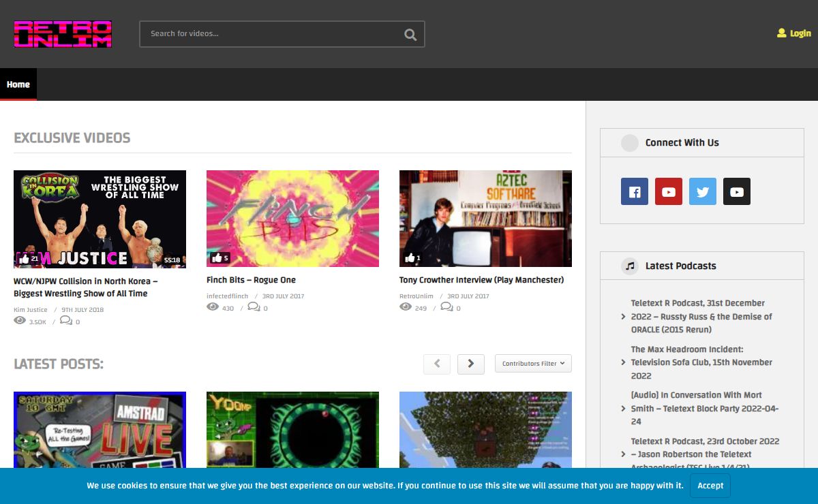Click the eye views icon beside 3.50K

click(20, 321)
